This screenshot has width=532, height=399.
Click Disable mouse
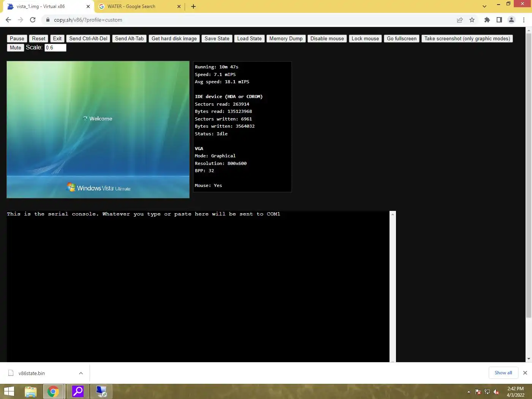327,38
